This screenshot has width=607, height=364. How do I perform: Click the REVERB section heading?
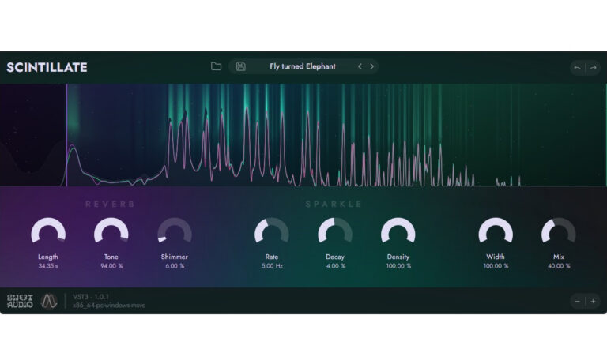coord(110,204)
